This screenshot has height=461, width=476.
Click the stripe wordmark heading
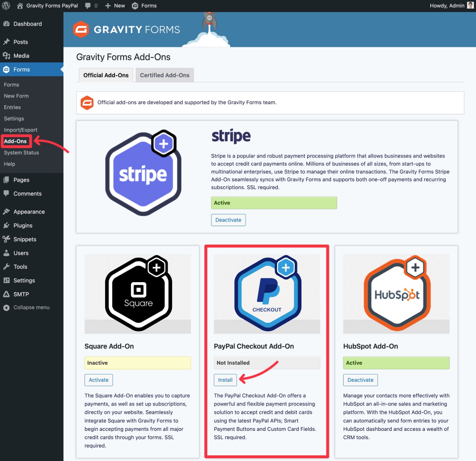tap(231, 136)
